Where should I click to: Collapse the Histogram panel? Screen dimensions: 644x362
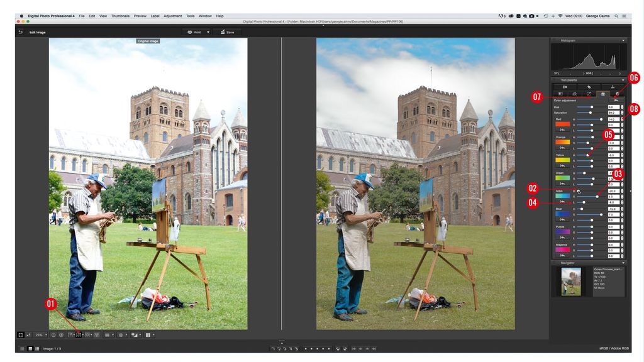(623, 40)
